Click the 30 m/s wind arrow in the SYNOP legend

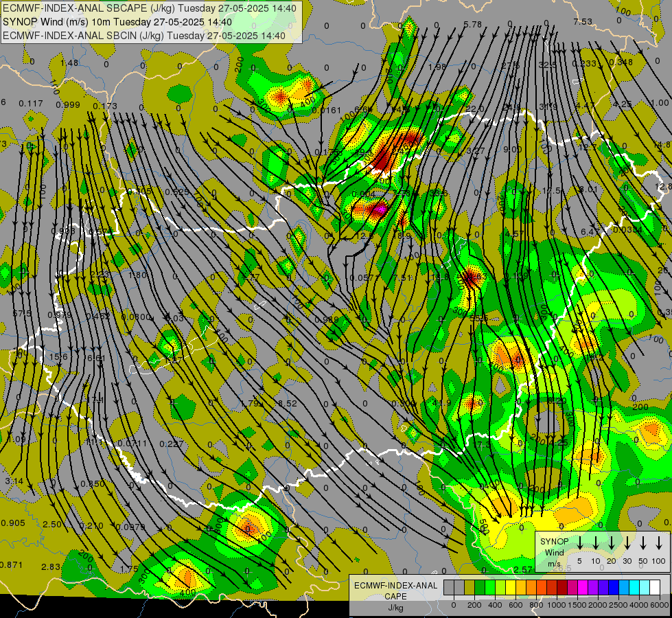point(627,542)
